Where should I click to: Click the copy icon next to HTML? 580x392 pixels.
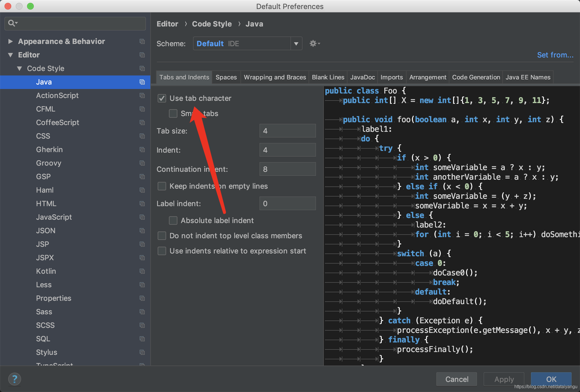(x=142, y=204)
